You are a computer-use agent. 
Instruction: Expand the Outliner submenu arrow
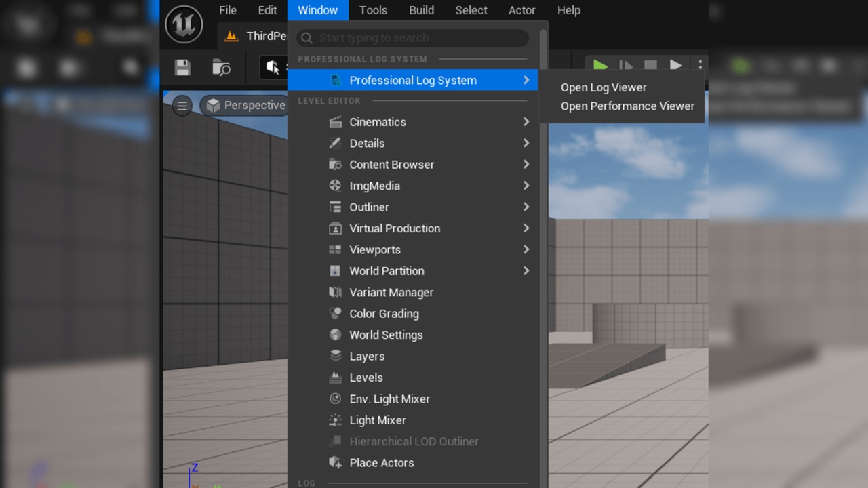click(x=526, y=207)
